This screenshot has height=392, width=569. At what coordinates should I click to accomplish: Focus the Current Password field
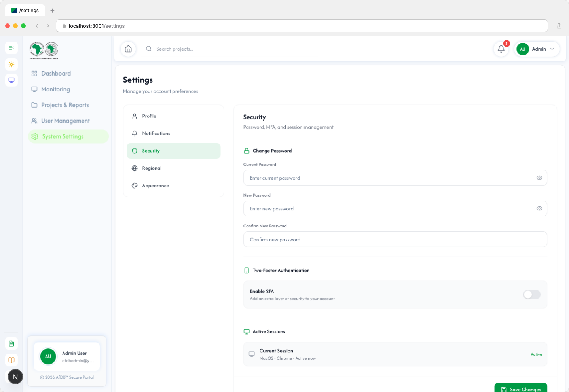coord(395,178)
